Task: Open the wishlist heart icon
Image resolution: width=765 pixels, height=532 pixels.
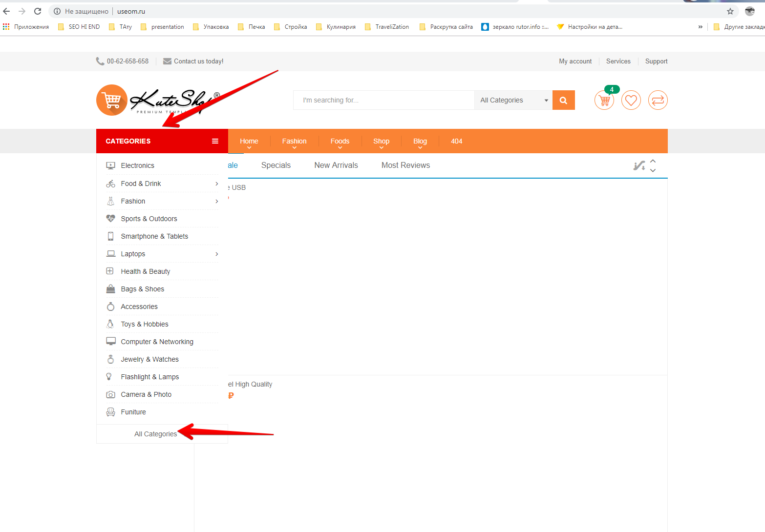Action: (631, 100)
